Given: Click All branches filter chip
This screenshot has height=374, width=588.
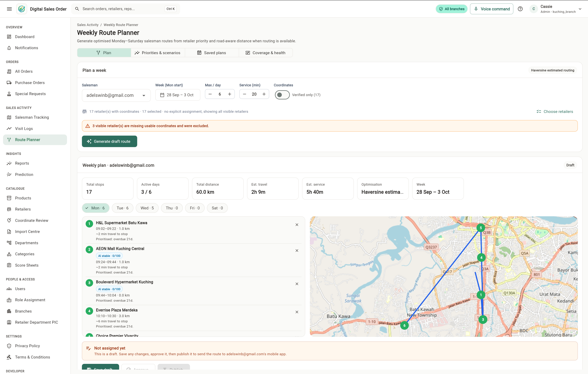Looking at the screenshot, I should tap(452, 9).
